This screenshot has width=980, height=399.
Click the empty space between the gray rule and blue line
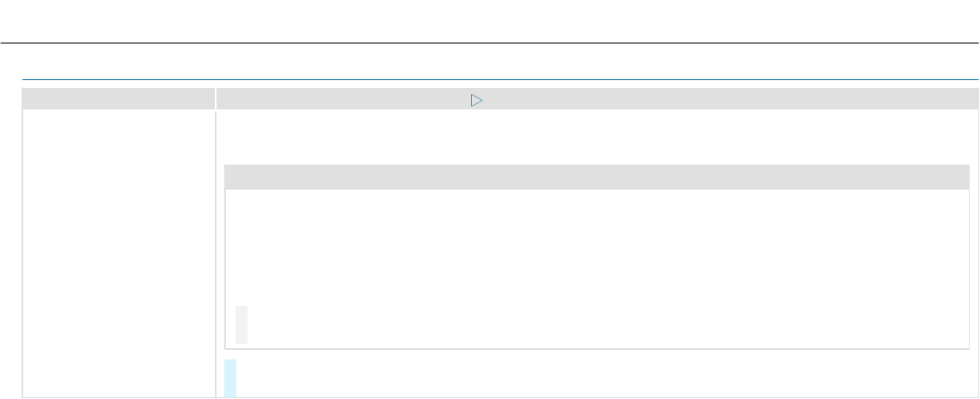(489, 61)
